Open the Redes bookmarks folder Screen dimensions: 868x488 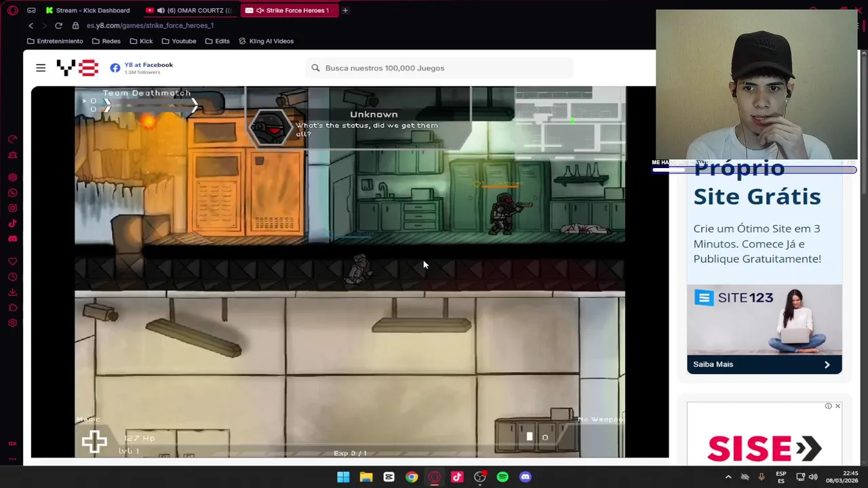(x=106, y=41)
